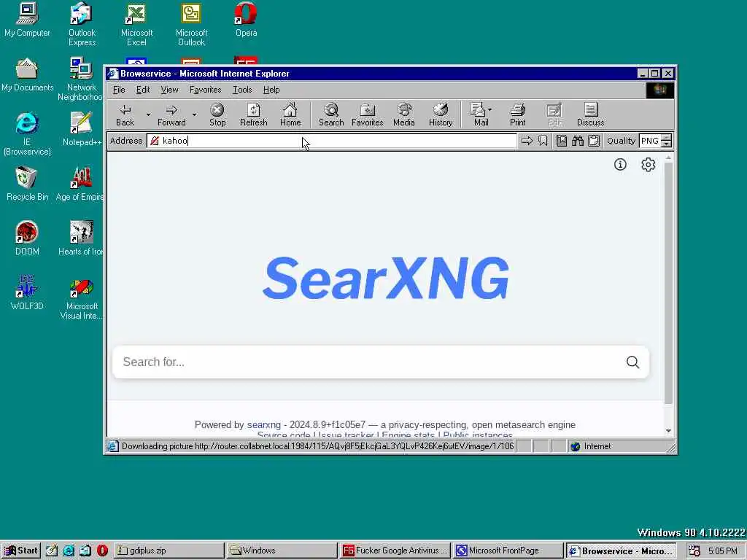Open the Tools menu
Image resolution: width=747 pixels, height=560 pixels.
[242, 90]
